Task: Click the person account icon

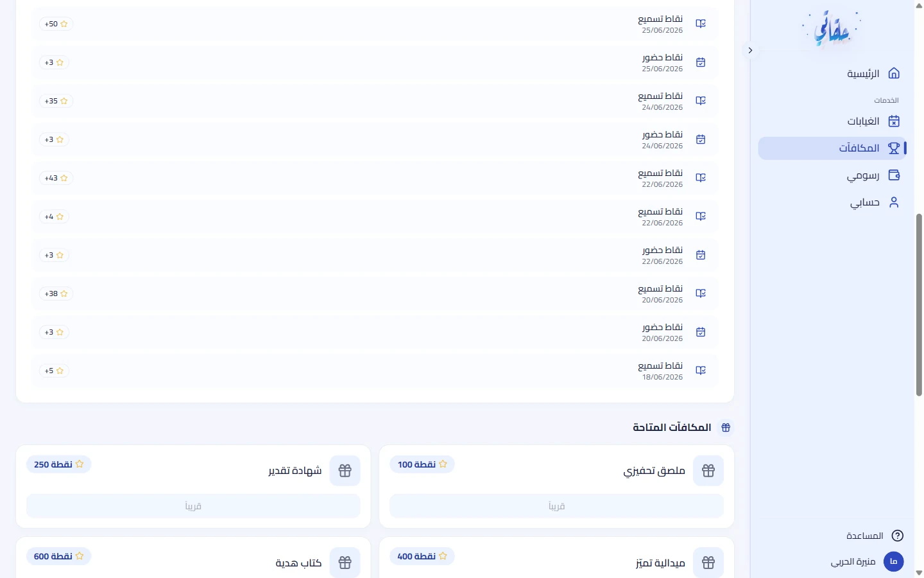Action: (x=894, y=202)
